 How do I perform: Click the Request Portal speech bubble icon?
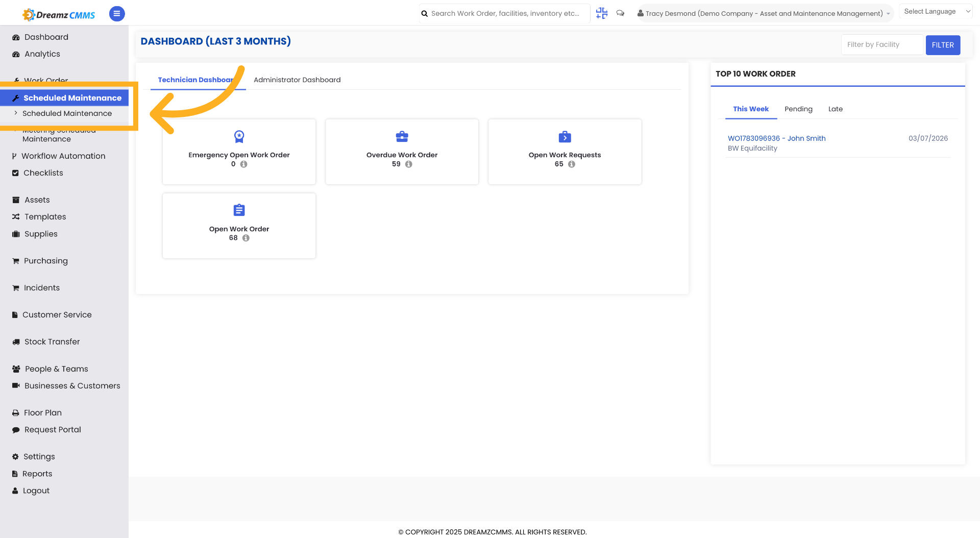click(16, 430)
